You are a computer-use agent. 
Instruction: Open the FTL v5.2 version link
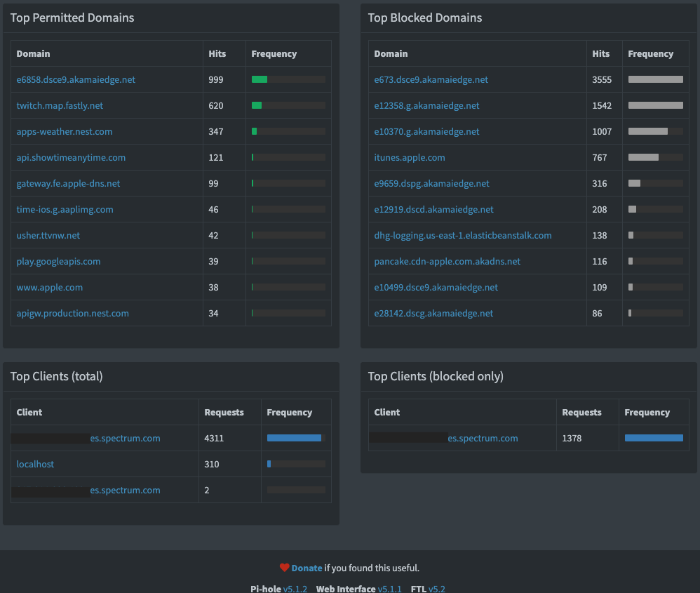436,589
